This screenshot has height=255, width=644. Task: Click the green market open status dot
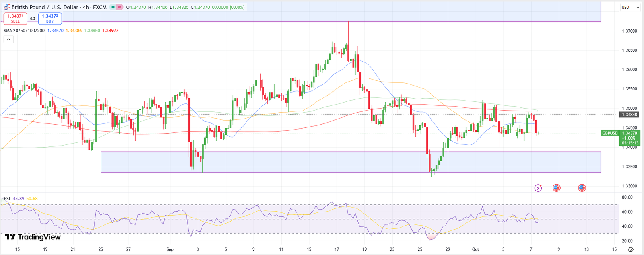(x=114, y=7)
